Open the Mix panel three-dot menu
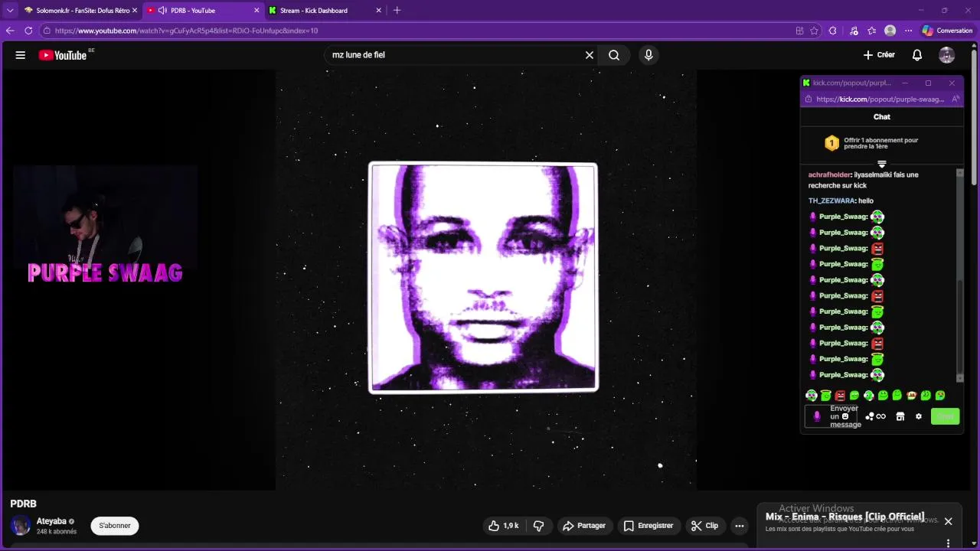Viewport: 980px width, 551px height. point(948,543)
